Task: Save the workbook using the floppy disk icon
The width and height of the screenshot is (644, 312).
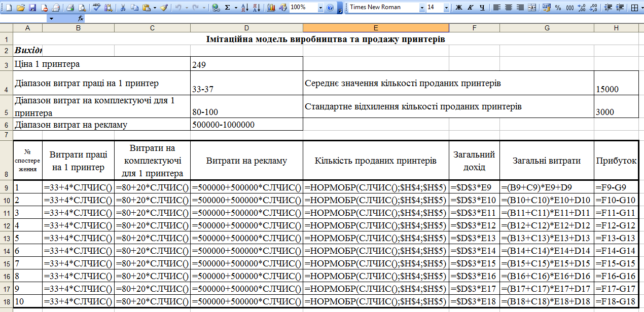Action: (32, 8)
